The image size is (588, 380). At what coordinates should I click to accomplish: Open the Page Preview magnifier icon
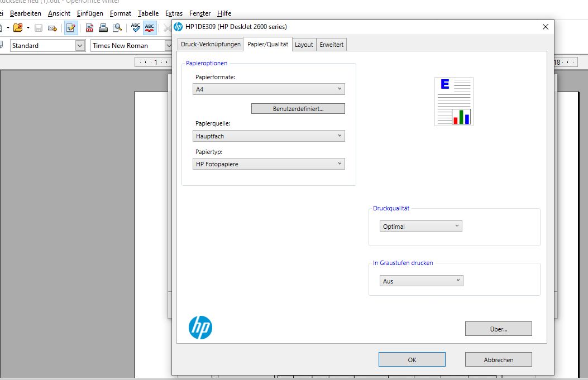pos(117,28)
